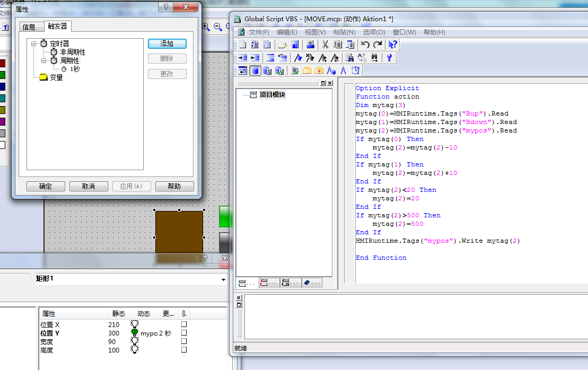Check script syntax with the green checkmark document icon
Viewport: 588px width, 370px height.
pyautogui.click(x=295, y=71)
